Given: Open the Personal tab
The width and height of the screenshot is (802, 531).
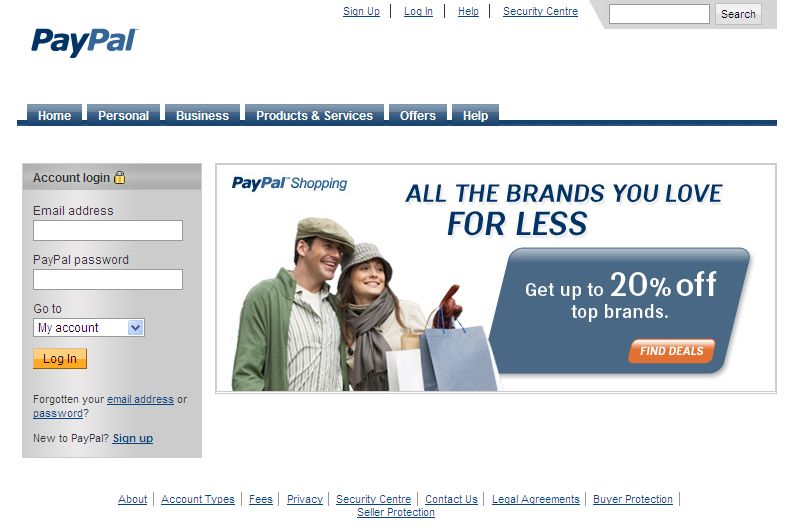Looking at the screenshot, I should [124, 115].
